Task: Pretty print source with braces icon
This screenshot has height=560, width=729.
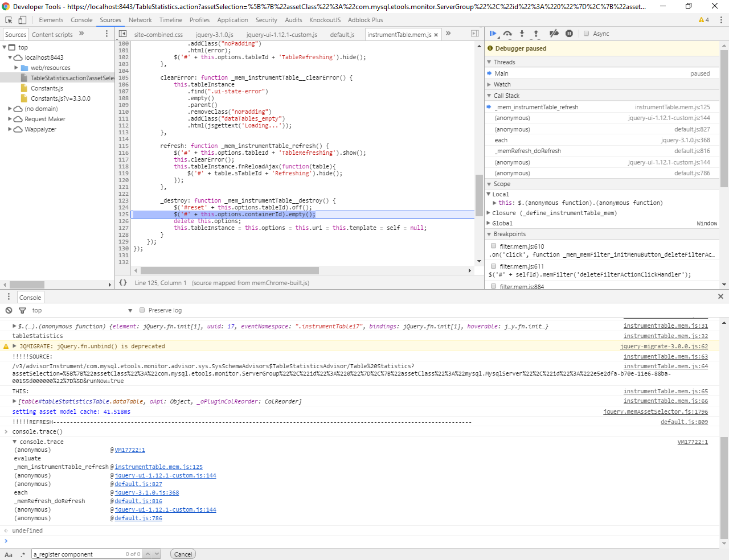Action: click(x=123, y=282)
